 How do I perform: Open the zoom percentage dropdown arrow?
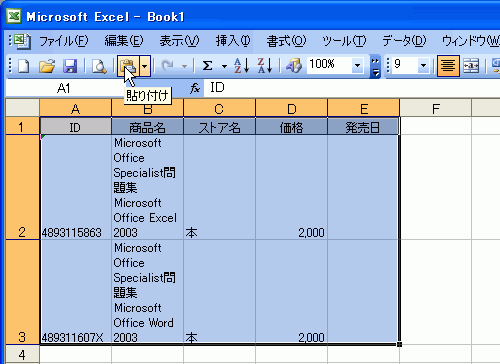point(357,65)
